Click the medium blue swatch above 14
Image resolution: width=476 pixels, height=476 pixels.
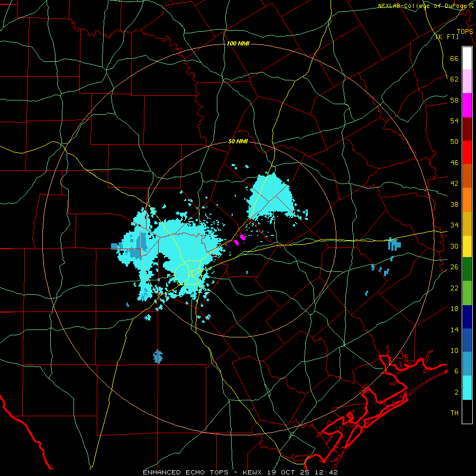467,340
